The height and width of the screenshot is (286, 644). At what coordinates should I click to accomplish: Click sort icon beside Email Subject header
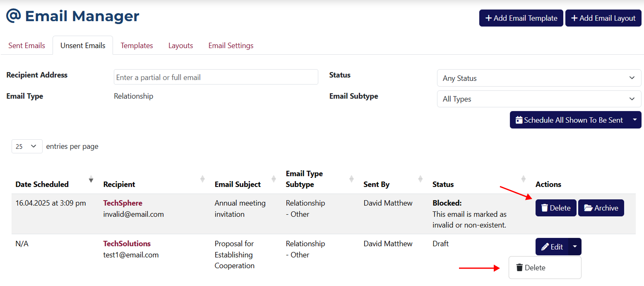point(274,179)
